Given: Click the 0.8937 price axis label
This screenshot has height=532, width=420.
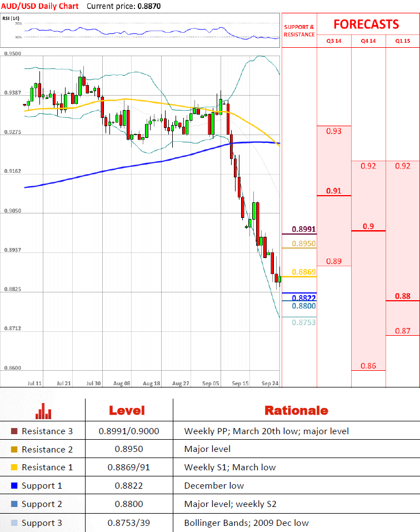Looking at the screenshot, I should click(13, 250).
